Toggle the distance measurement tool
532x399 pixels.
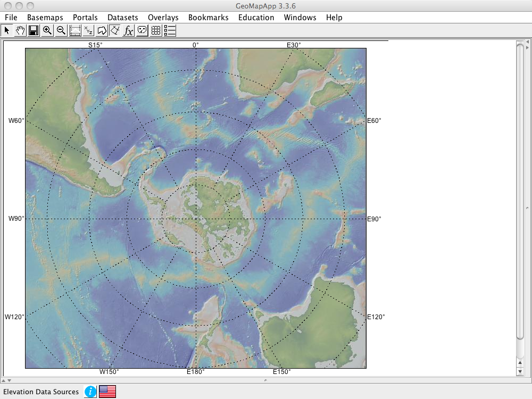pyautogui.click(x=115, y=30)
